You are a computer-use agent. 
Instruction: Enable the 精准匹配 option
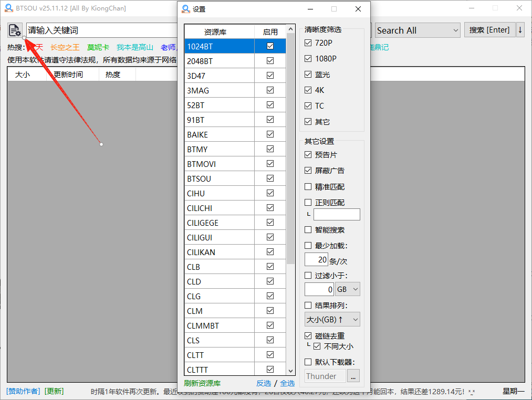308,186
